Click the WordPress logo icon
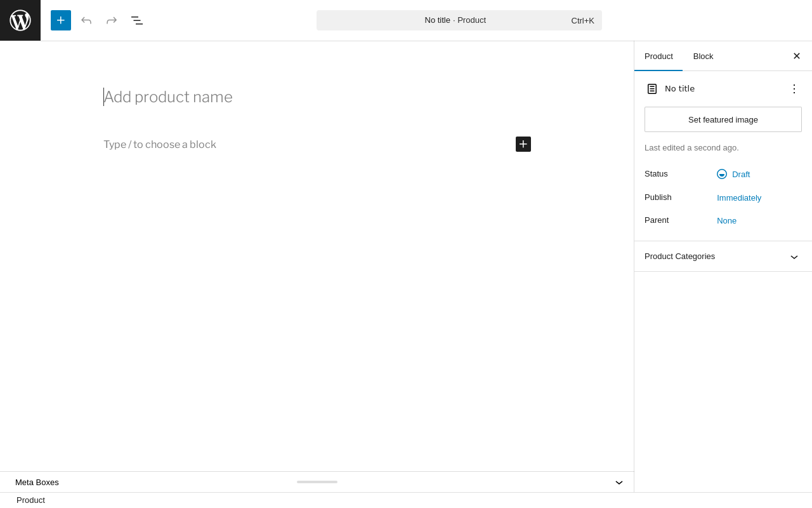 [x=20, y=20]
